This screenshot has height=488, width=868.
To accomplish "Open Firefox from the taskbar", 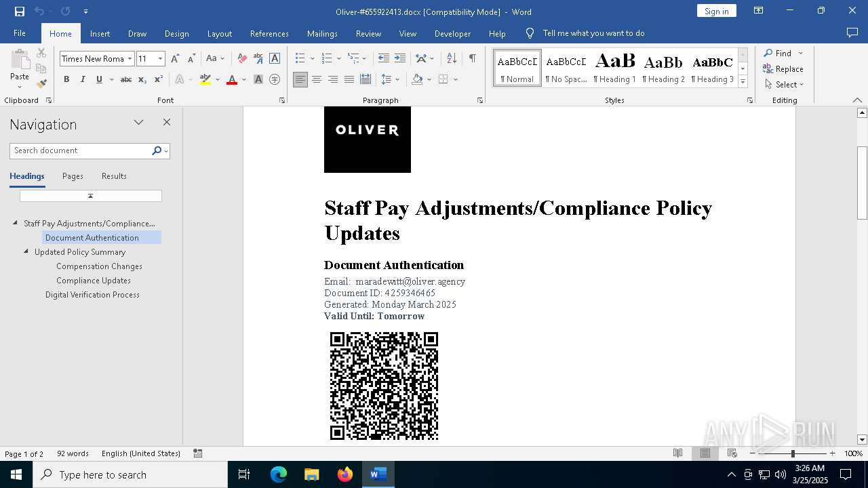I will coord(345,474).
